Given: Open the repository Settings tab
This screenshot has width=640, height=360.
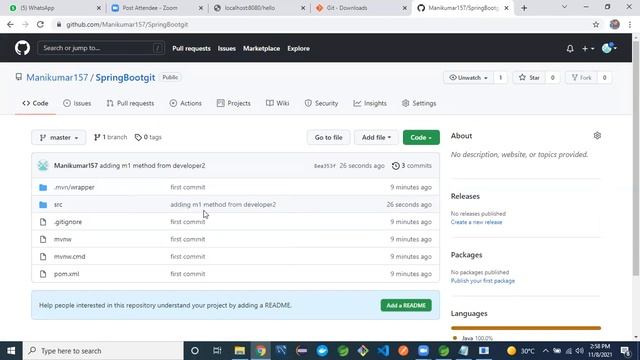Looking at the screenshot, I should (419, 103).
